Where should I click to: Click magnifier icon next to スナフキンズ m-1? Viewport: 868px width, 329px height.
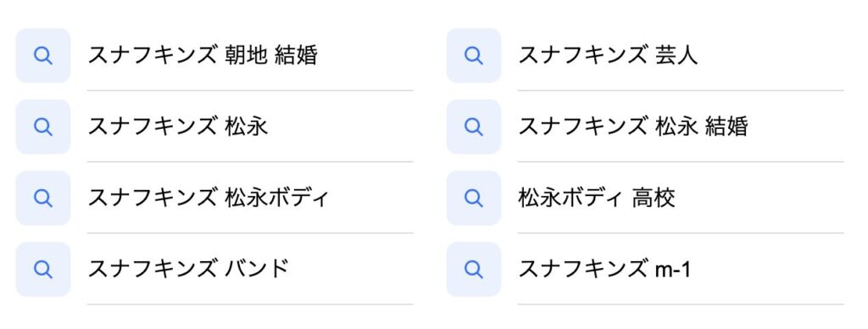[x=474, y=269]
